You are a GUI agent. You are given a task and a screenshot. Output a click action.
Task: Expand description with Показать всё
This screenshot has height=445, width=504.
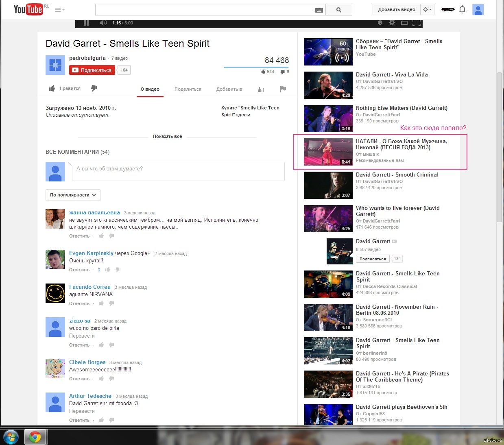pos(167,136)
